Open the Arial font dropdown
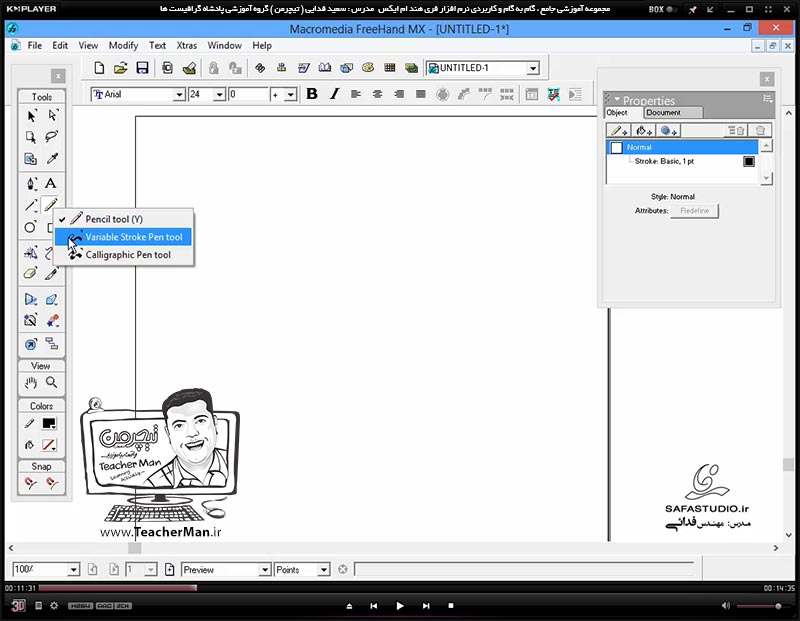The height and width of the screenshot is (621, 800). point(179,95)
